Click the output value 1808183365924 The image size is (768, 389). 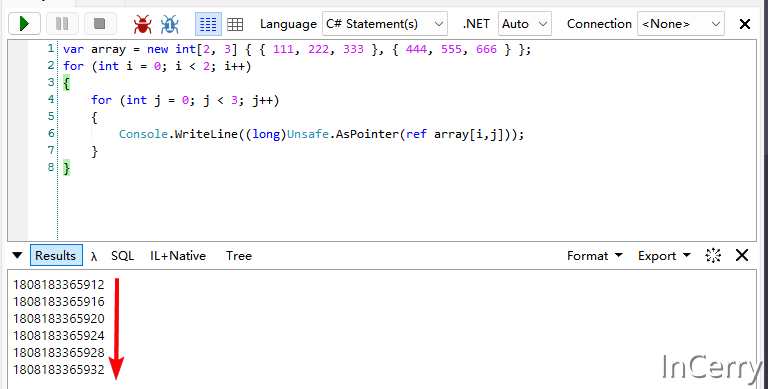(x=59, y=336)
